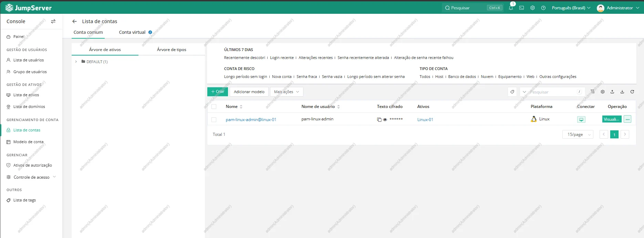Open more operations ellipsis for pam-linux-admin
The width and height of the screenshot is (644, 238).
[x=627, y=119]
